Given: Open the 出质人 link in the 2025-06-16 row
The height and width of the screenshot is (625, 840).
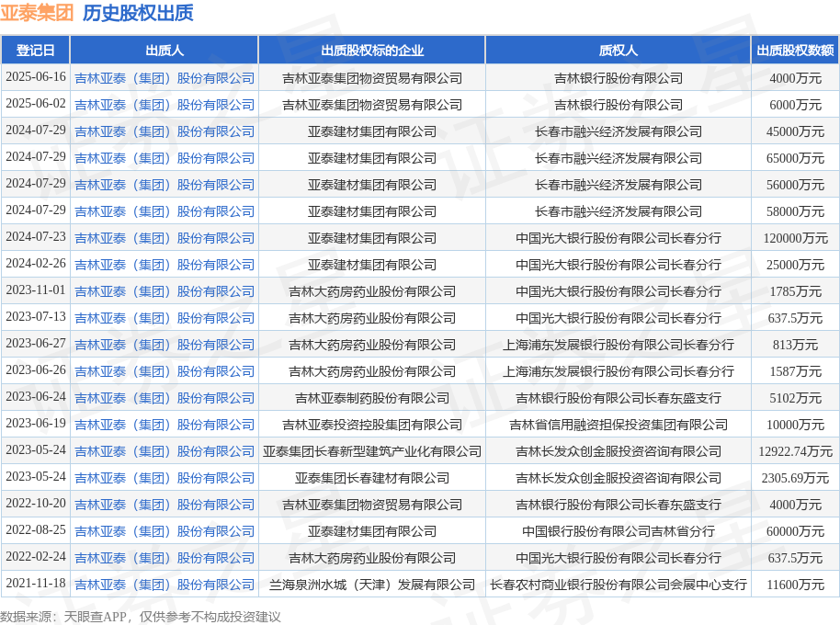Looking at the screenshot, I should (x=165, y=78).
